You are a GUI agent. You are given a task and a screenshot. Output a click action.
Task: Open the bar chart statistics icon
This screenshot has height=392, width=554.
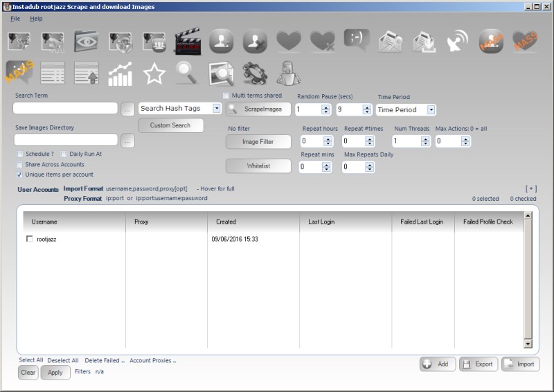120,73
